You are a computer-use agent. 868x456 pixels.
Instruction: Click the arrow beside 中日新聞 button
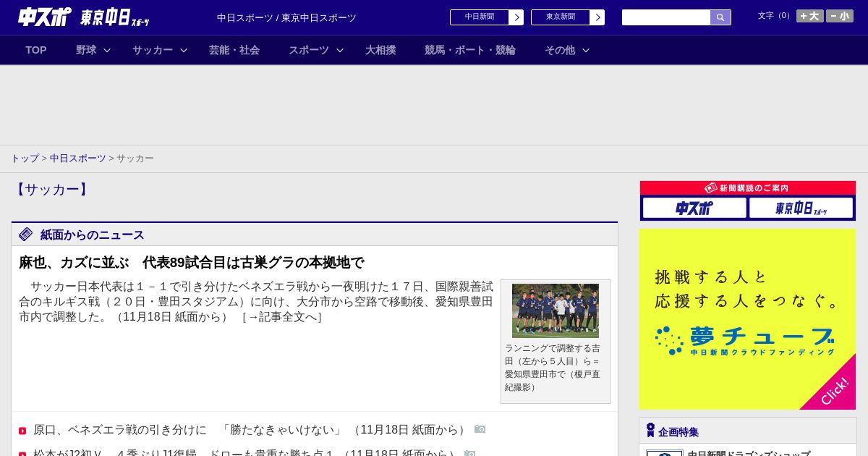[x=516, y=17]
